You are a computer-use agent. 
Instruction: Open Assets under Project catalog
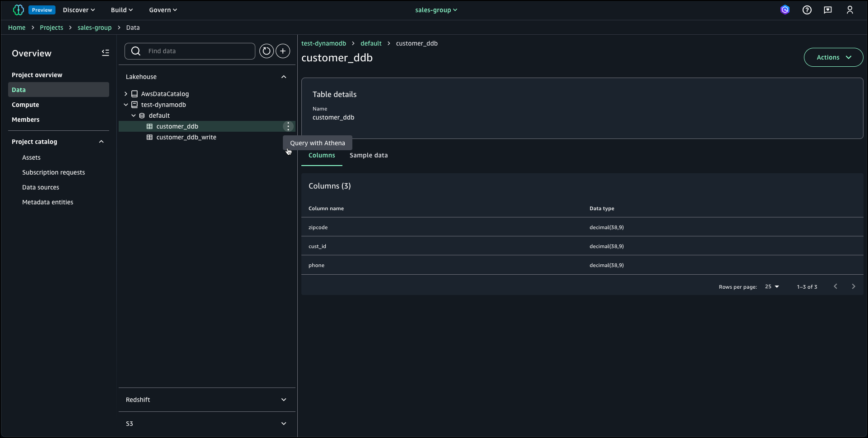(31, 157)
